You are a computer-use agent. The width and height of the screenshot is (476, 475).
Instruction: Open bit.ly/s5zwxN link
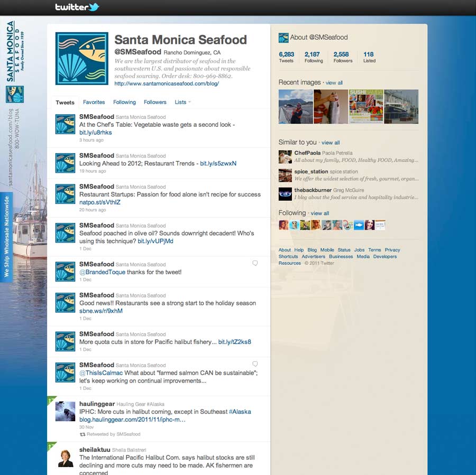(218, 163)
